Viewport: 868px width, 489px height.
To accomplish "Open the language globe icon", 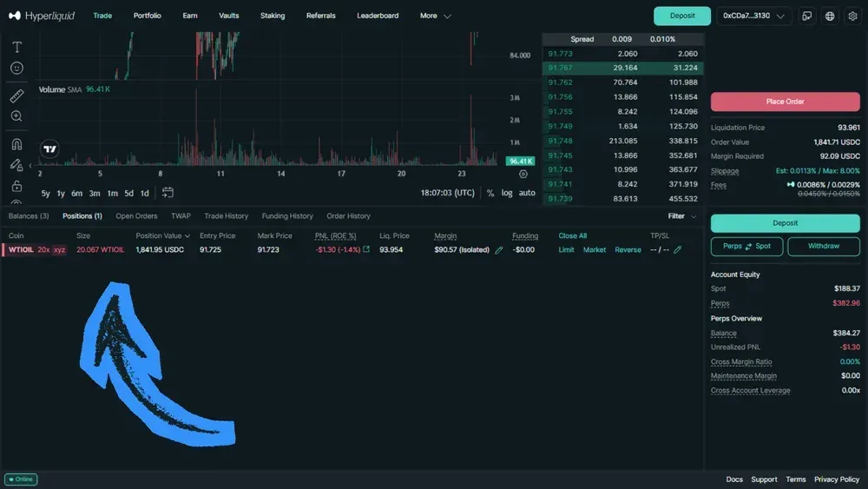I will (x=830, y=16).
